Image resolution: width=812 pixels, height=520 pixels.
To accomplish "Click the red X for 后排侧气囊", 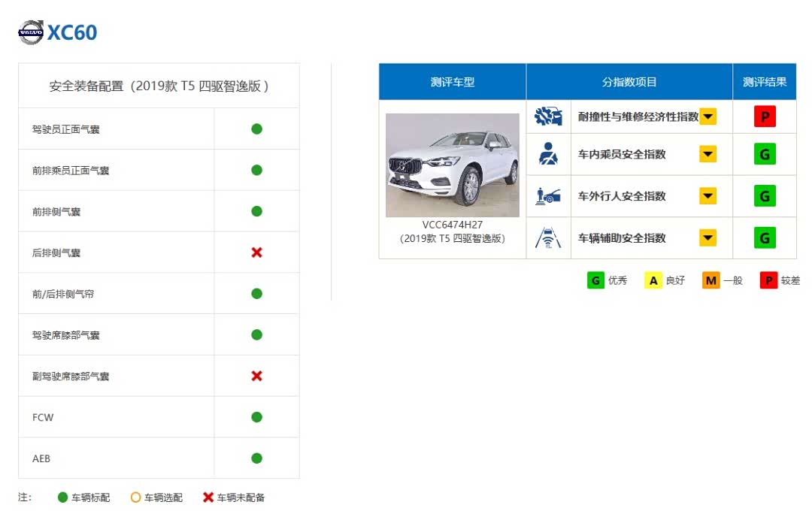I will 256,252.
